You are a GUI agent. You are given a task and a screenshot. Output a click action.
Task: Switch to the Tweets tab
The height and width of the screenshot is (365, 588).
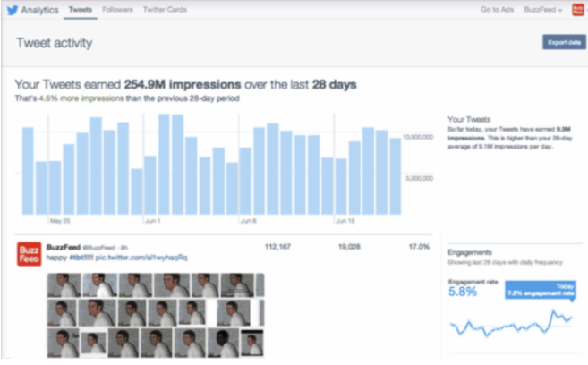pyautogui.click(x=80, y=10)
